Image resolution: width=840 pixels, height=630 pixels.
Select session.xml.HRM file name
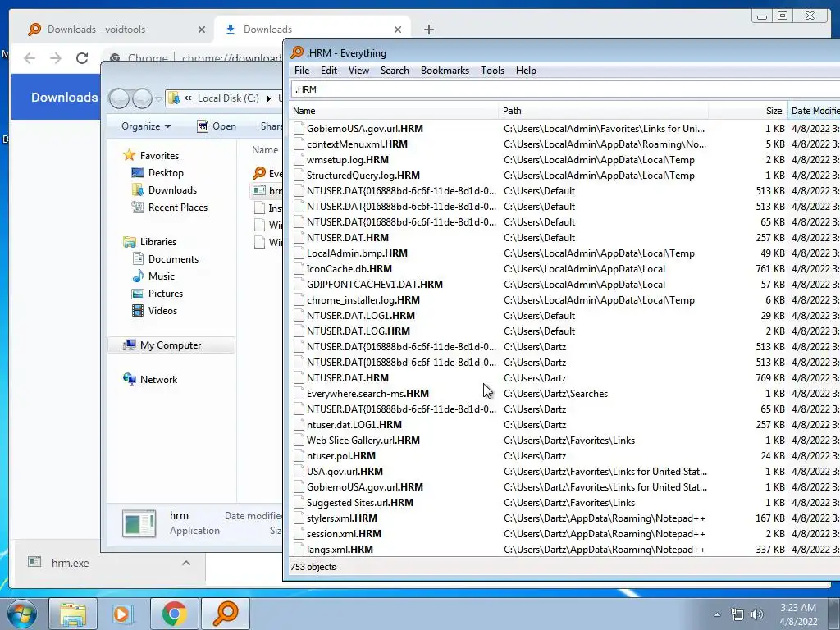pos(344,534)
